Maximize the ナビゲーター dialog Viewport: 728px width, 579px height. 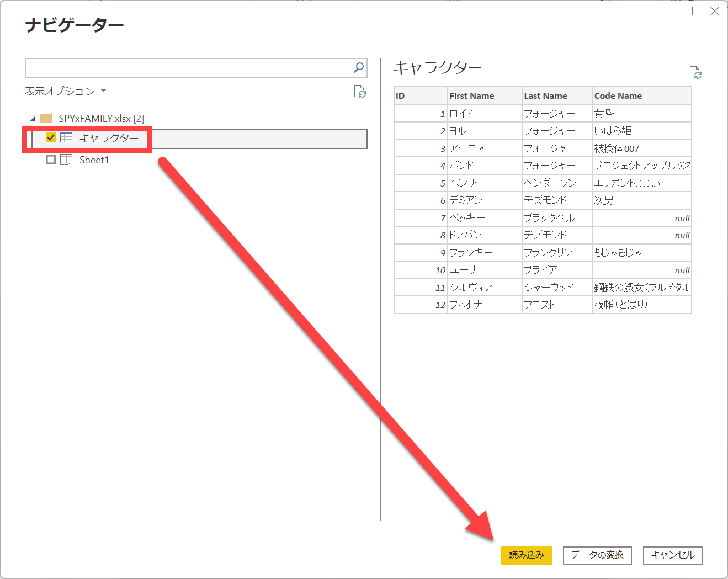pyautogui.click(x=688, y=11)
